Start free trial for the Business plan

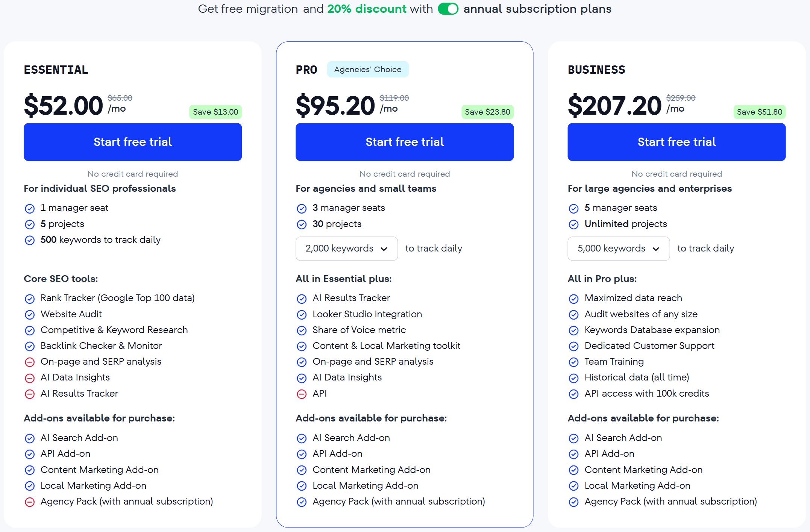(x=676, y=142)
